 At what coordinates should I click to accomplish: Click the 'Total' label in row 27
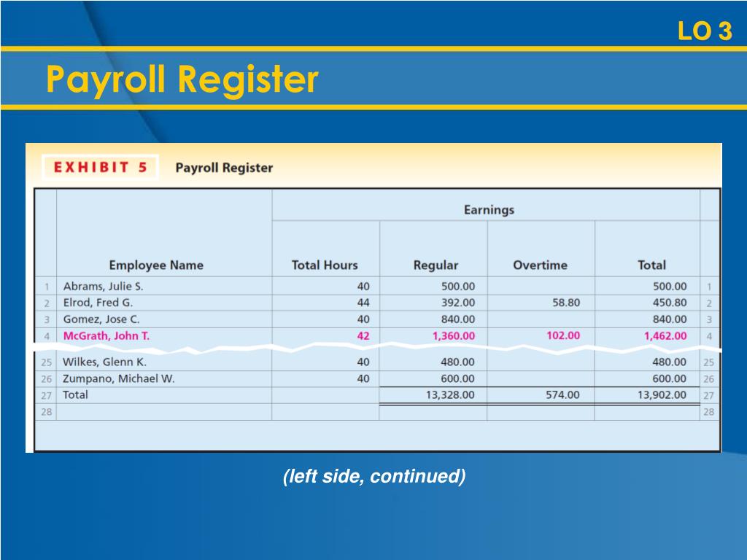point(75,394)
